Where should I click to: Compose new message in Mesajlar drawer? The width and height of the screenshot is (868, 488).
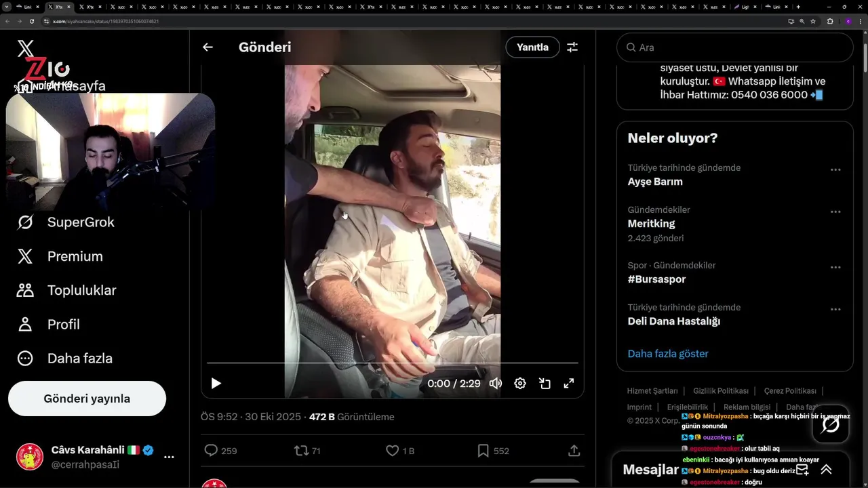coord(802,469)
